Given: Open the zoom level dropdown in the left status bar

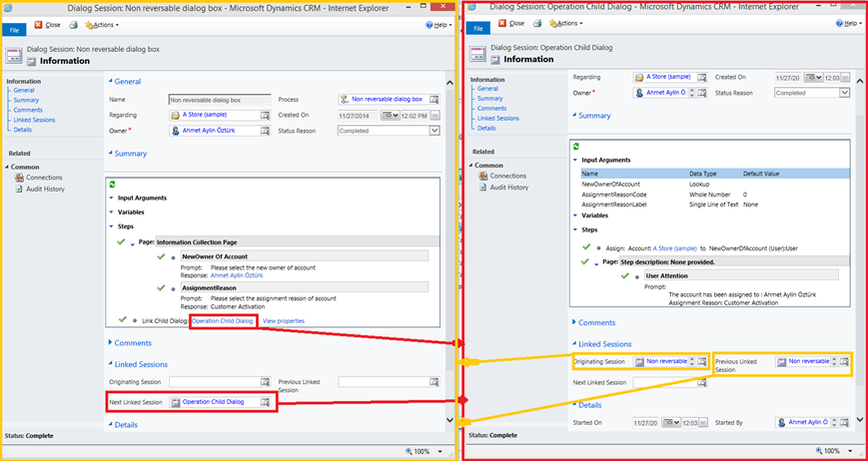Looking at the screenshot, I should pyautogui.click(x=440, y=452).
